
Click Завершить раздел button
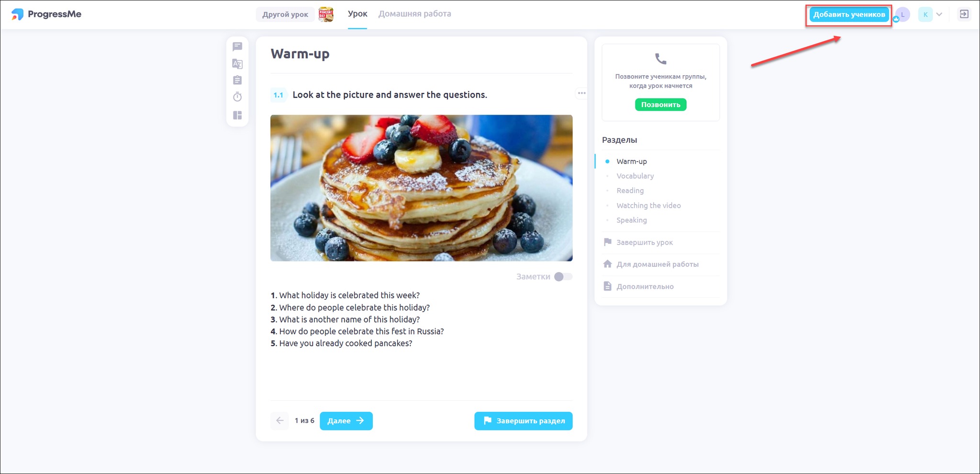[x=523, y=421]
